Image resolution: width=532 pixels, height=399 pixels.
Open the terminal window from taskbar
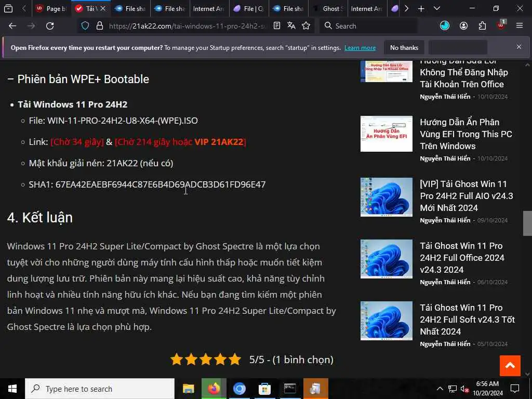click(x=290, y=389)
